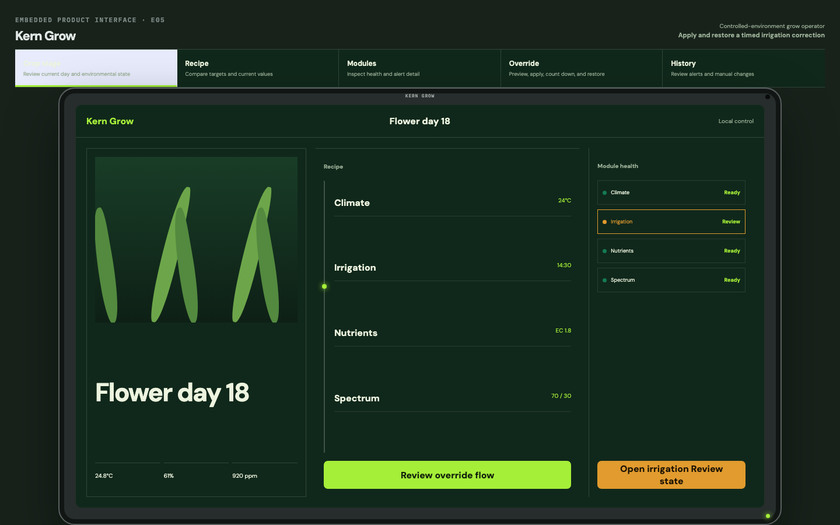Click the large Flower day 18 heading
The width and height of the screenshot is (840, 525).
(x=172, y=393)
